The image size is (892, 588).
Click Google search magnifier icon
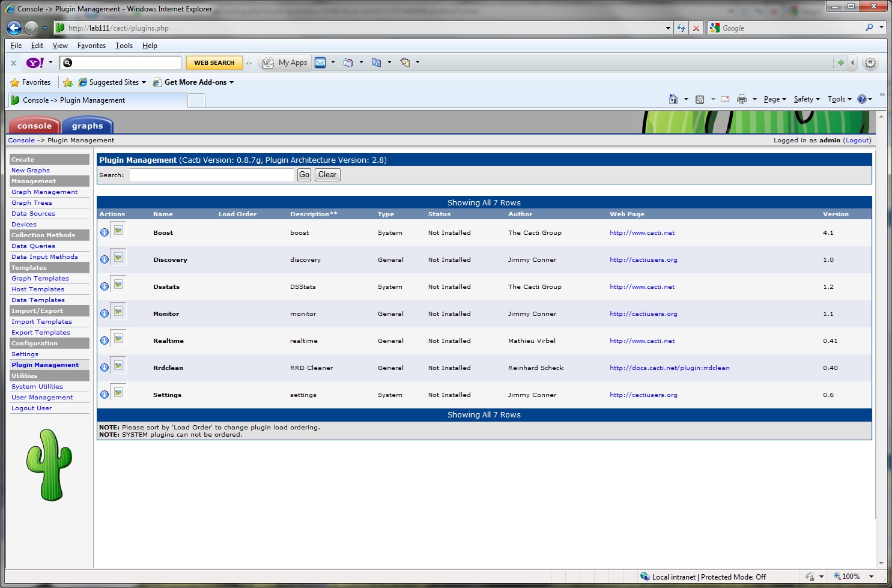pos(869,28)
